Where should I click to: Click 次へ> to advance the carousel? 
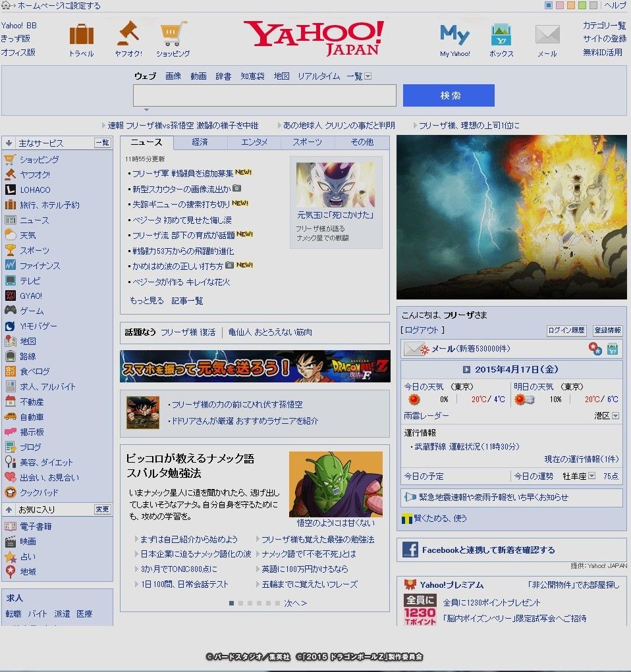(295, 603)
